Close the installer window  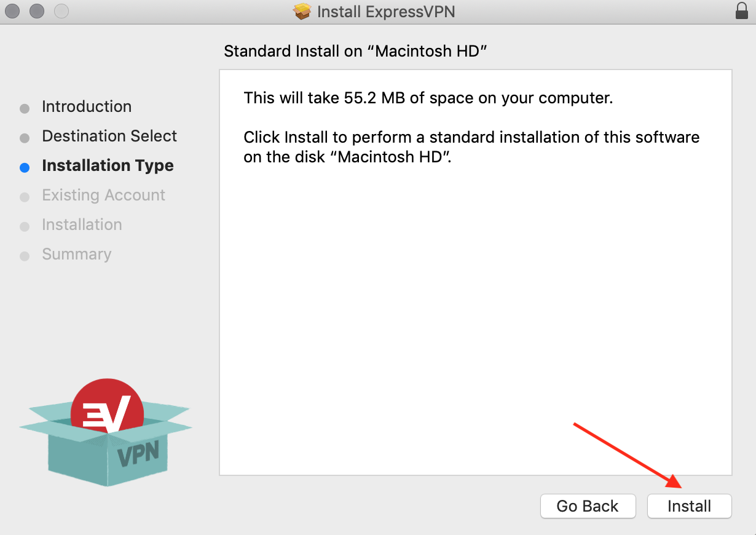tap(12, 11)
